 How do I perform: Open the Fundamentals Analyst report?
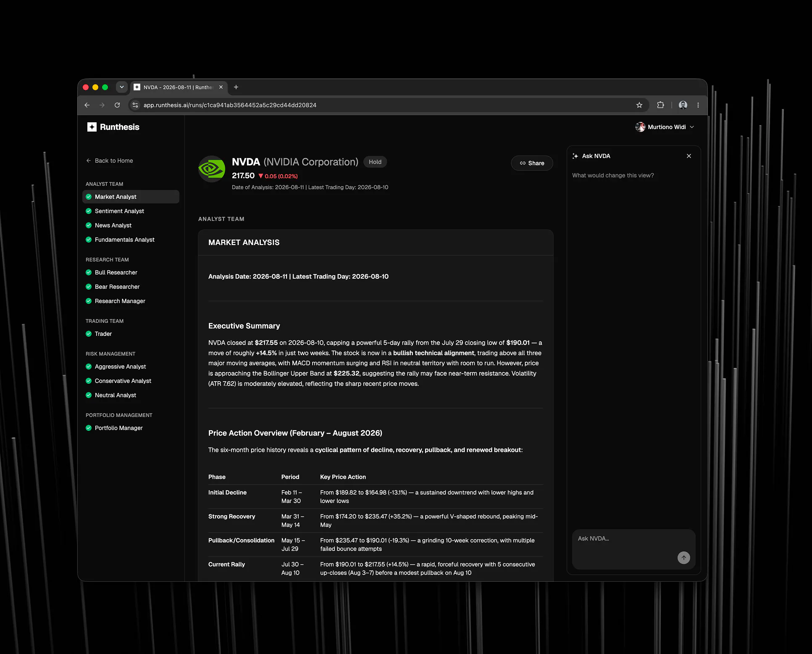[131, 240]
